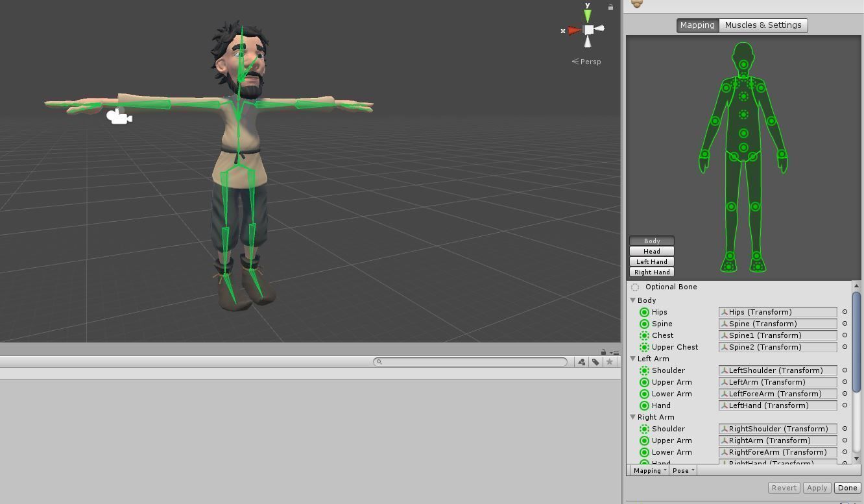Image resolution: width=864 pixels, height=504 pixels.
Task: Select the Upper Chest bone row label
Action: click(675, 347)
